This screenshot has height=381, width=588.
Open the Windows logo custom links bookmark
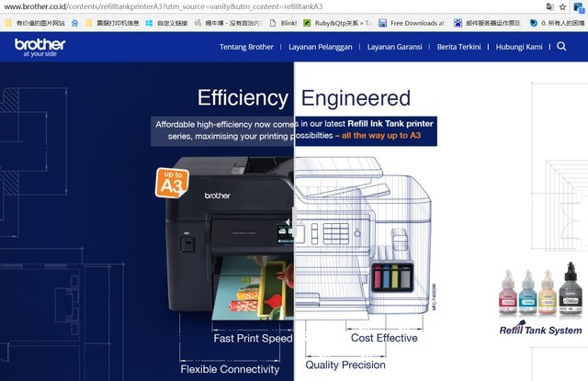click(x=166, y=23)
